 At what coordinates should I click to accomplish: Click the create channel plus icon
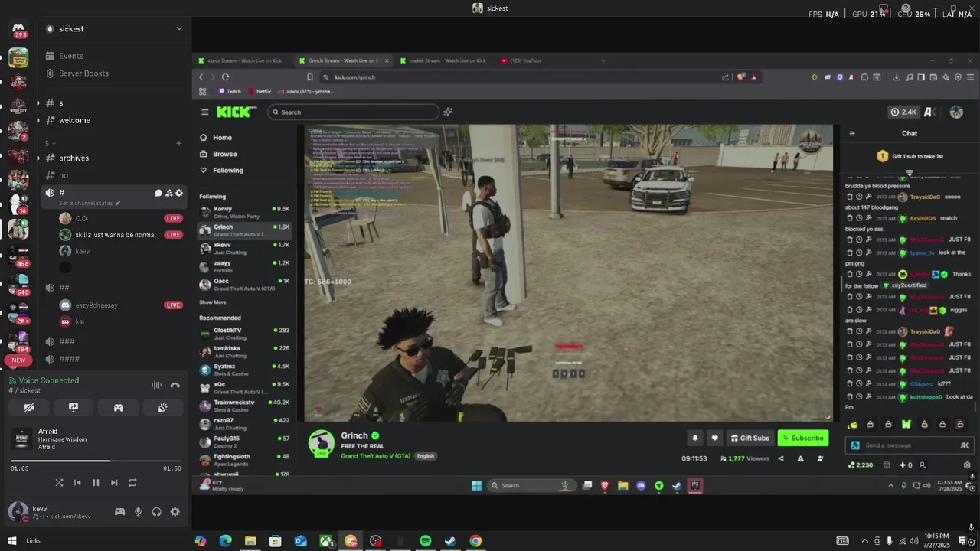179,143
